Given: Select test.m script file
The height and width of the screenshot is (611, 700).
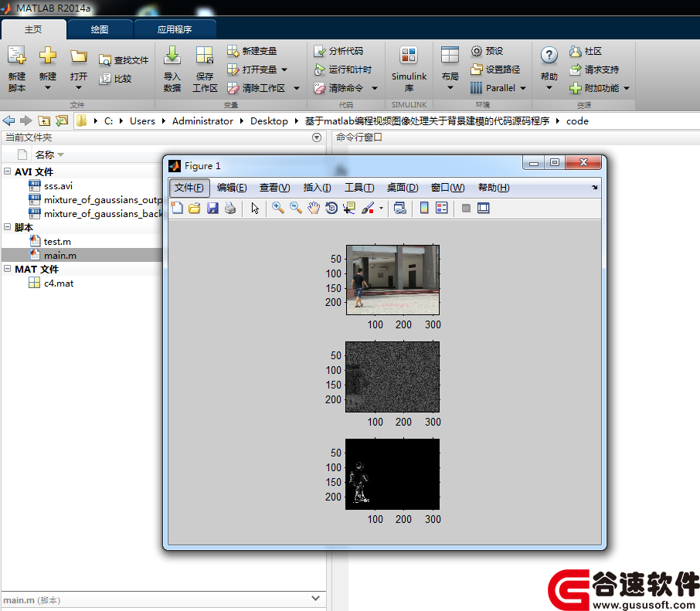Looking at the screenshot, I should pos(57,242).
